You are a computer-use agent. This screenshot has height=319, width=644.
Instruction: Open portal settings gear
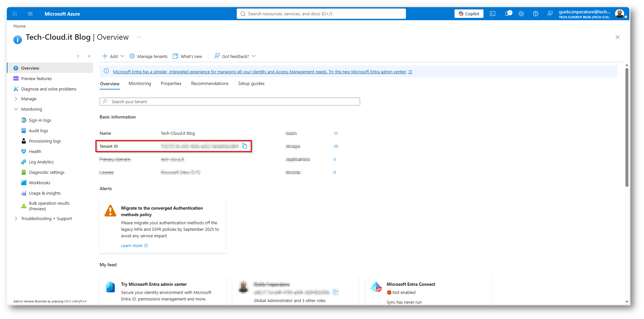pyautogui.click(x=521, y=14)
